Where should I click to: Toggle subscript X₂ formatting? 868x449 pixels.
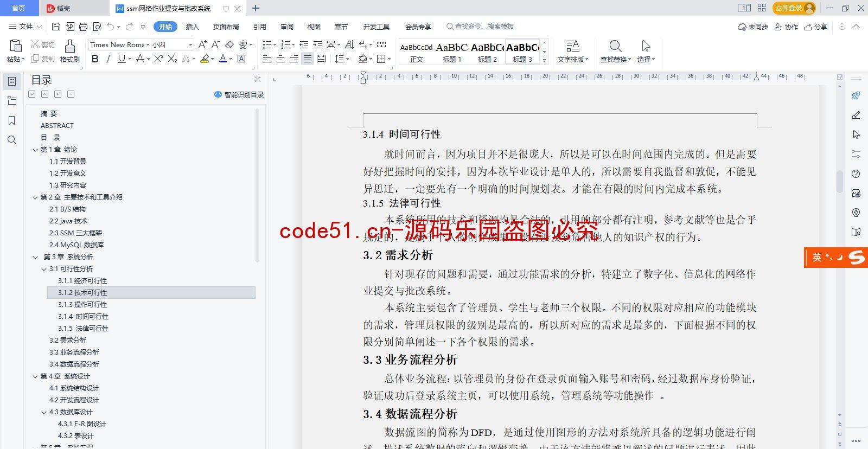point(172,59)
